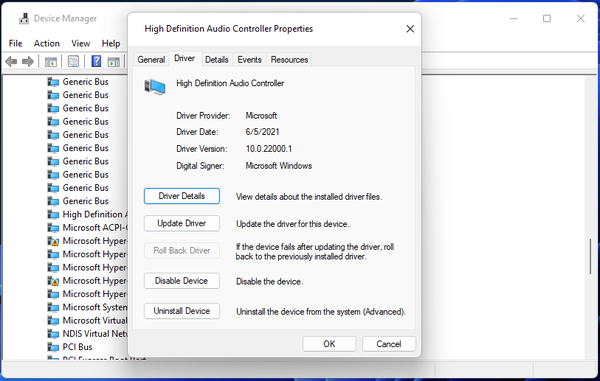Click the Driver Version label

tap(201, 149)
